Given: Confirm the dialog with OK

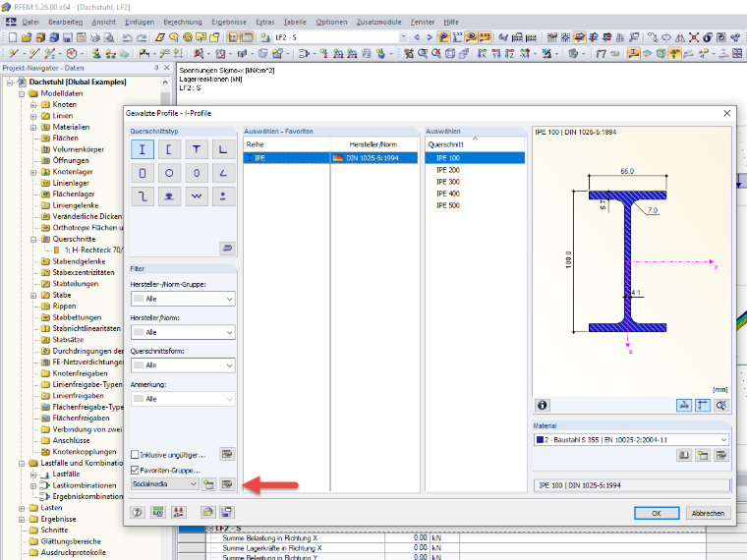Looking at the screenshot, I should click(657, 513).
